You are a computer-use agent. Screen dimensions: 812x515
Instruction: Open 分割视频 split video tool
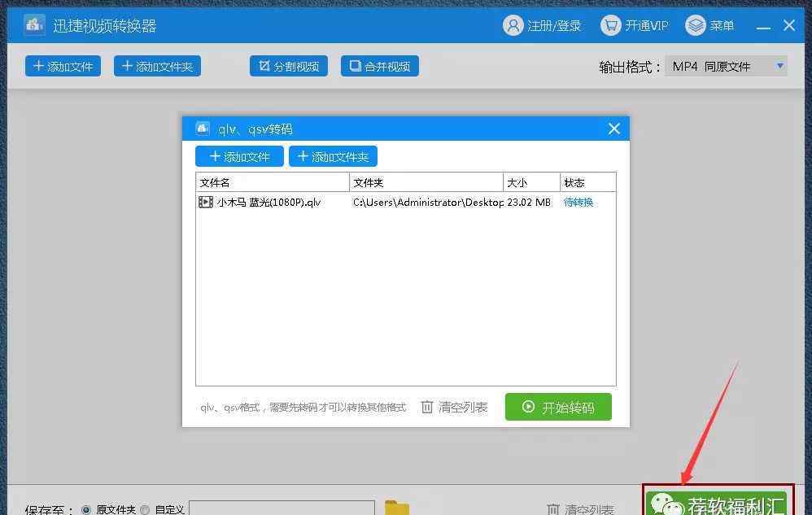[x=289, y=66]
